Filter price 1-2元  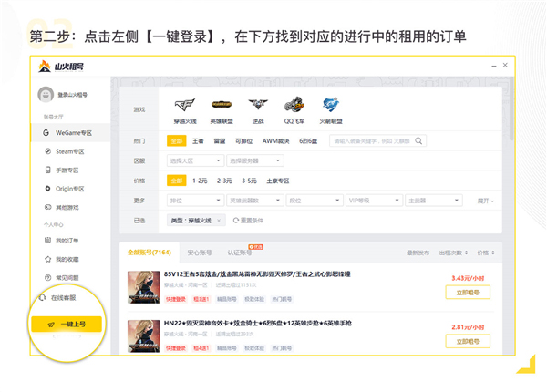click(200, 181)
